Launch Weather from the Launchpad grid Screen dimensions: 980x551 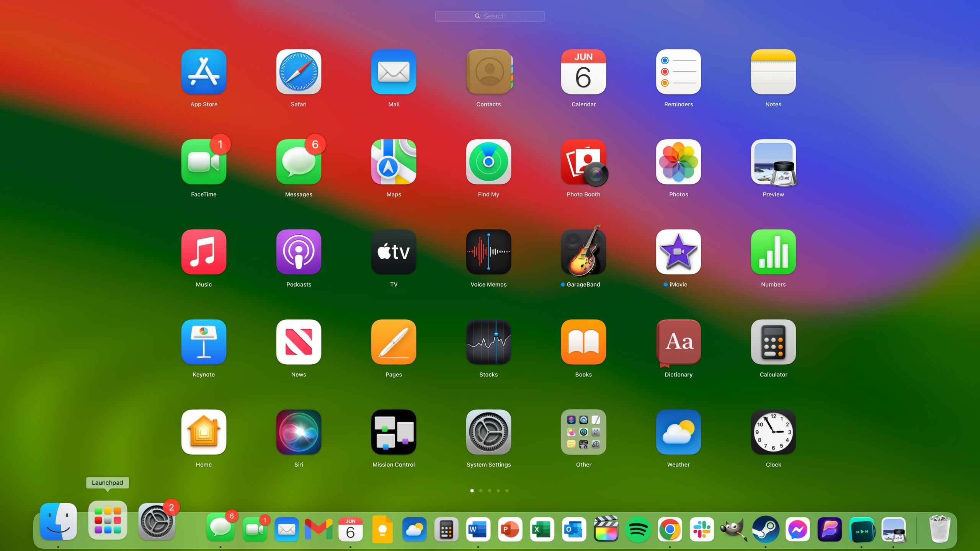click(678, 432)
